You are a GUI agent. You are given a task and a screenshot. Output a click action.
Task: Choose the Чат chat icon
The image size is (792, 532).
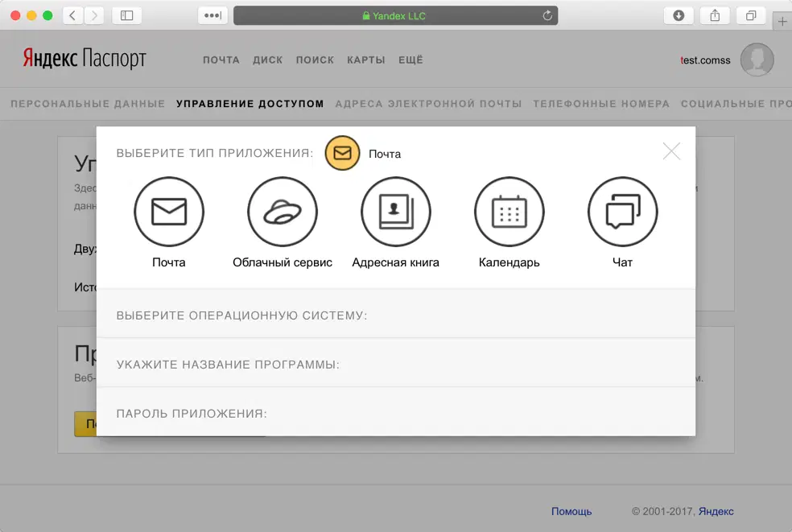622,212
